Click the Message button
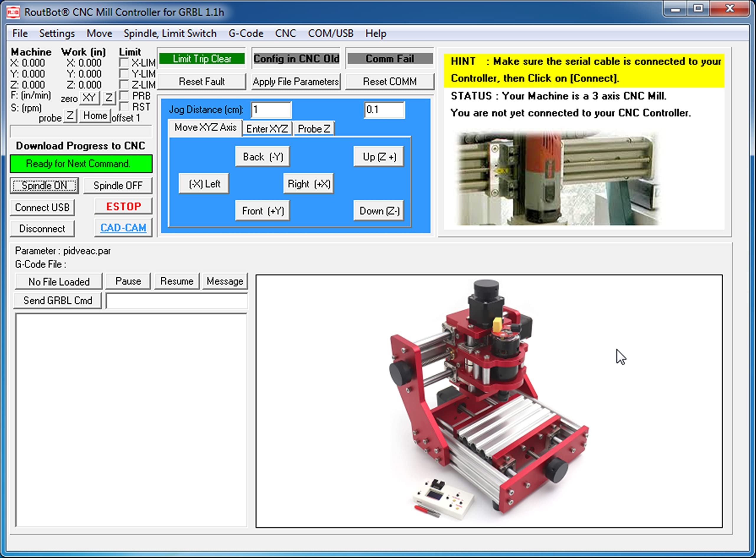Viewport: 756px width, 558px height. (225, 281)
